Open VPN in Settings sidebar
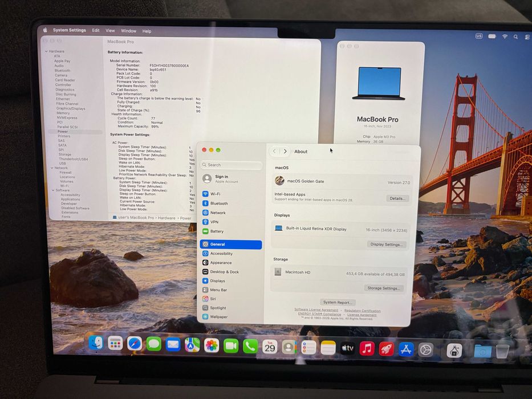Screen dimensions: 532x399 coord(231,222)
